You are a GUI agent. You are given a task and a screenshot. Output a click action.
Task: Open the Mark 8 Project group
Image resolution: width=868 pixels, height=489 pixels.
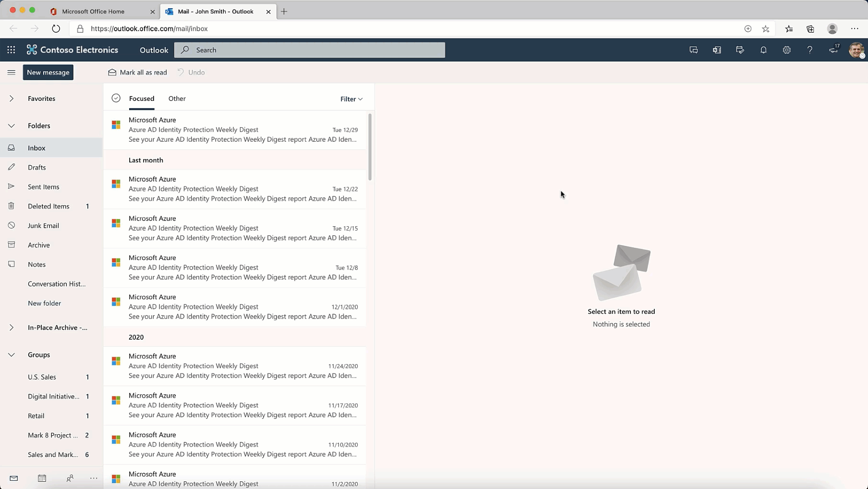tap(51, 436)
